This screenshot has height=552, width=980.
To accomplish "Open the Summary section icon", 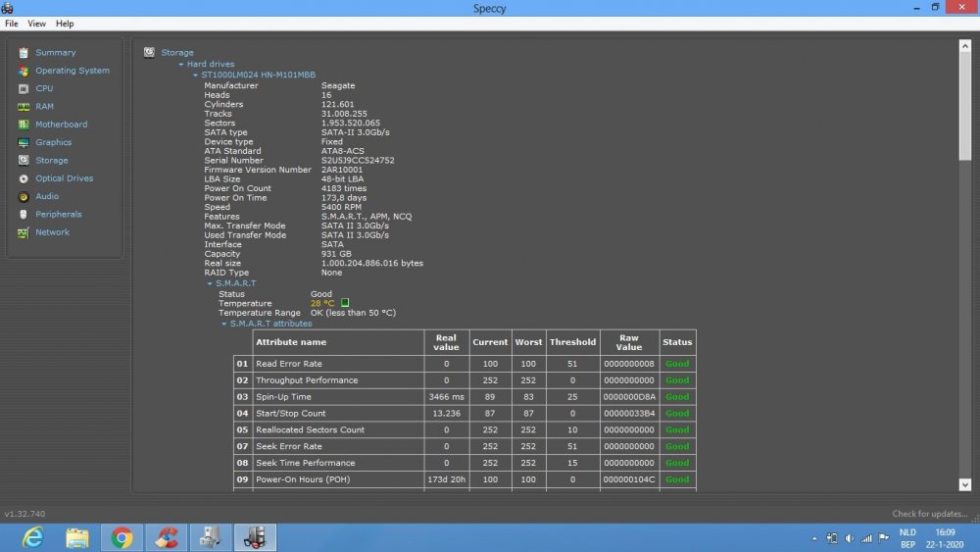I will pyautogui.click(x=24, y=53).
